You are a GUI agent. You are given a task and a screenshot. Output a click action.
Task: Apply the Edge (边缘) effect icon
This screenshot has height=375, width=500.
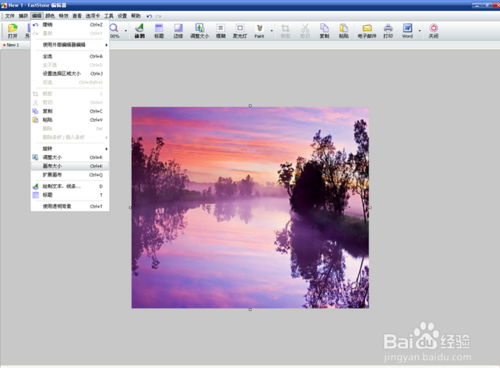point(178,31)
